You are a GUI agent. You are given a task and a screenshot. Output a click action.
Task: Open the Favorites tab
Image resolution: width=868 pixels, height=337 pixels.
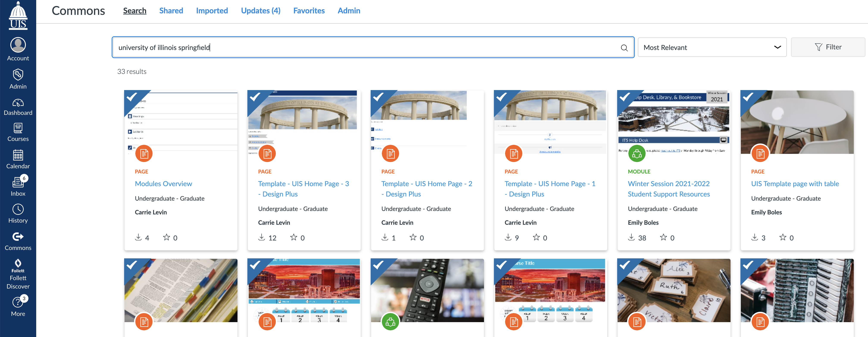pyautogui.click(x=309, y=11)
